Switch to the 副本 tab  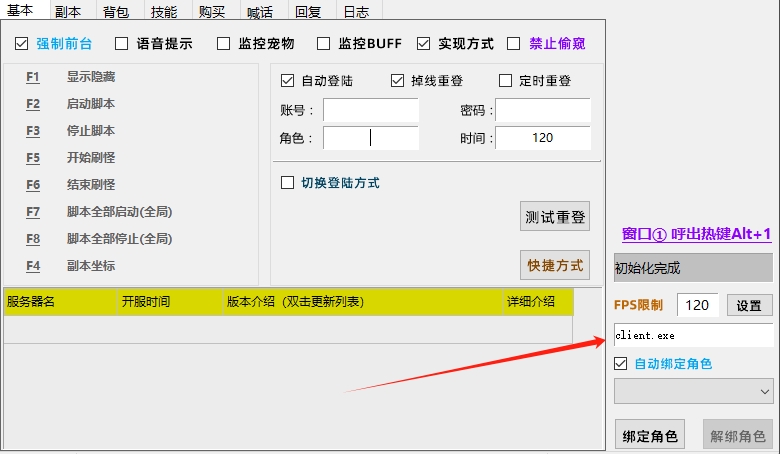(x=68, y=11)
